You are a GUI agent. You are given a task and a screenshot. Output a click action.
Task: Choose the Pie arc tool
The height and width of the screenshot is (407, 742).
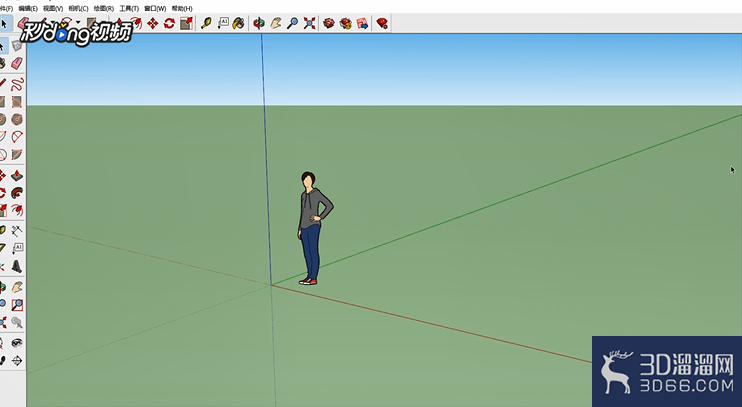(17, 154)
